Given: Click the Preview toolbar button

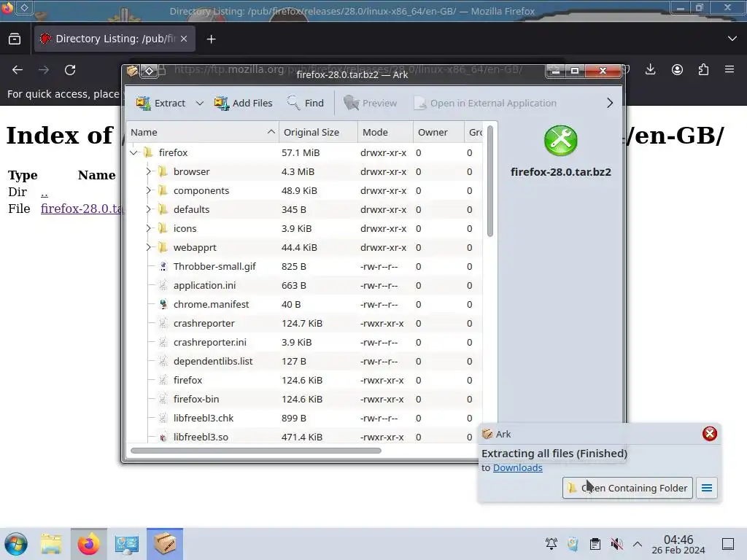Looking at the screenshot, I should (x=370, y=103).
